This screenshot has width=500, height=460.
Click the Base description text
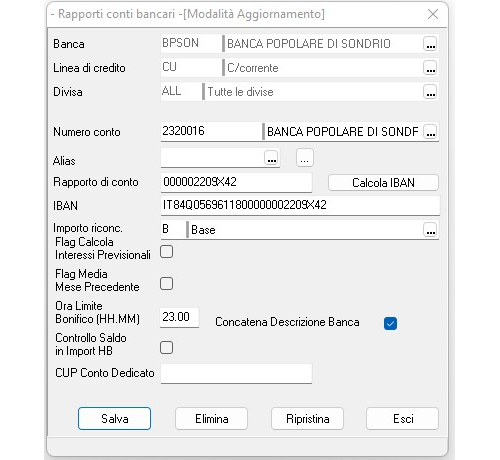pos(203,230)
